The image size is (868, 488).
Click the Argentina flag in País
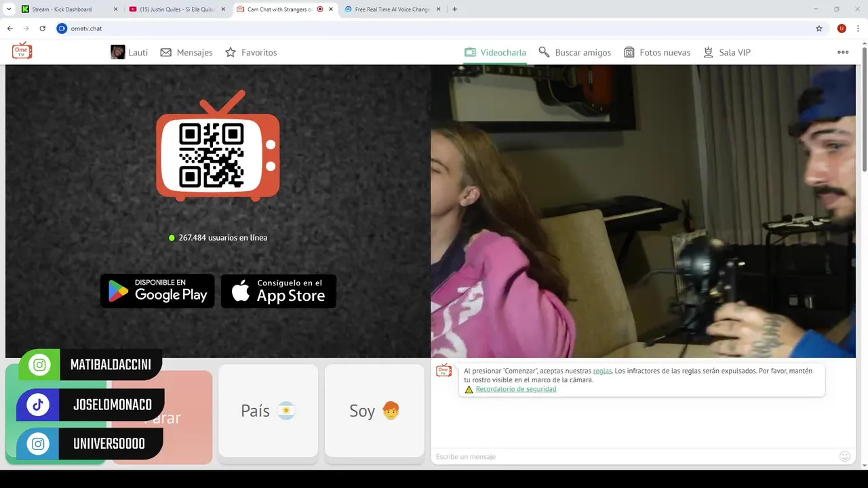coord(286,411)
